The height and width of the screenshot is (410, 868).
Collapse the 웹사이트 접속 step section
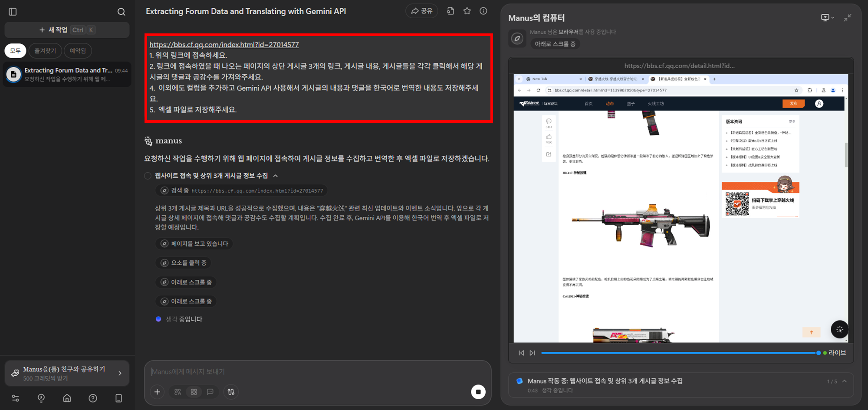point(276,176)
